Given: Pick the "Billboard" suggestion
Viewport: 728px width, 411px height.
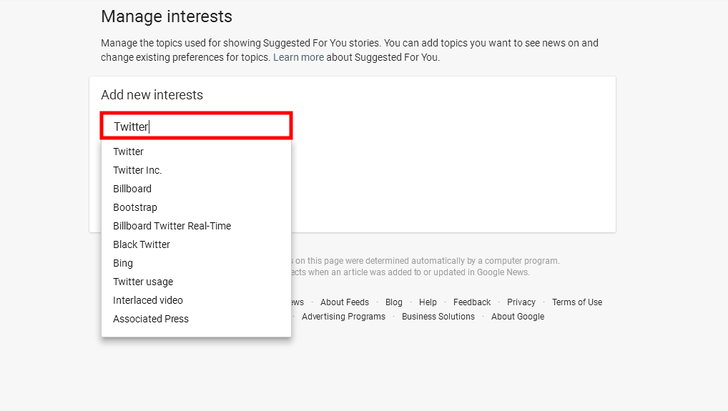Looking at the screenshot, I should [x=196, y=189].
